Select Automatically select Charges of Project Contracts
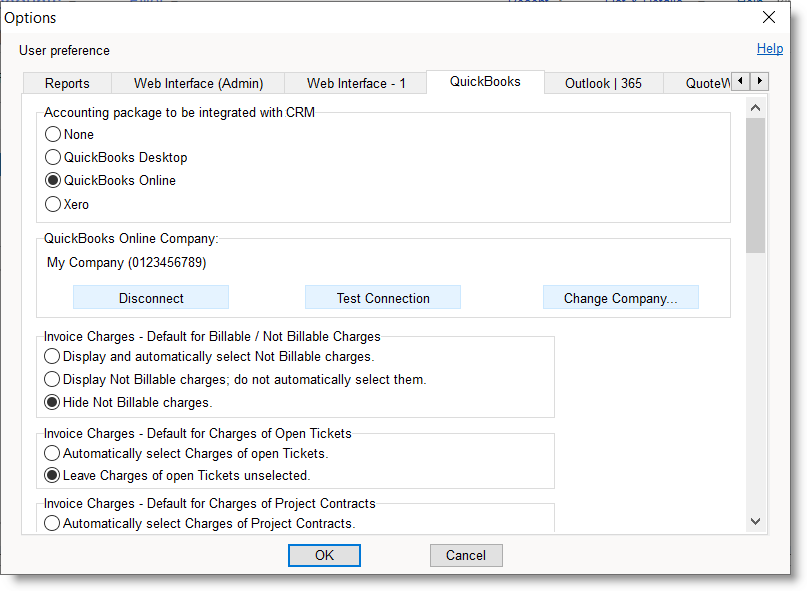The width and height of the screenshot is (807, 591). [53, 523]
